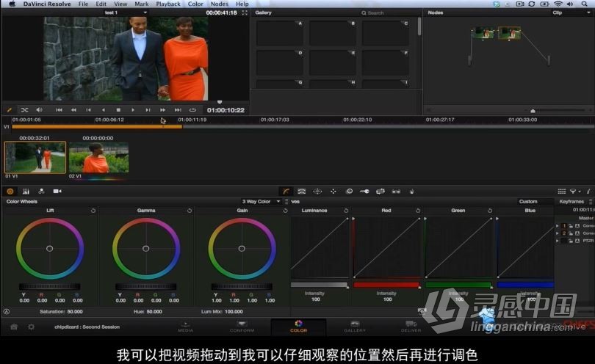Open the Tracker palette icon
Viewport: 595px width, 364px height.
(x=333, y=192)
